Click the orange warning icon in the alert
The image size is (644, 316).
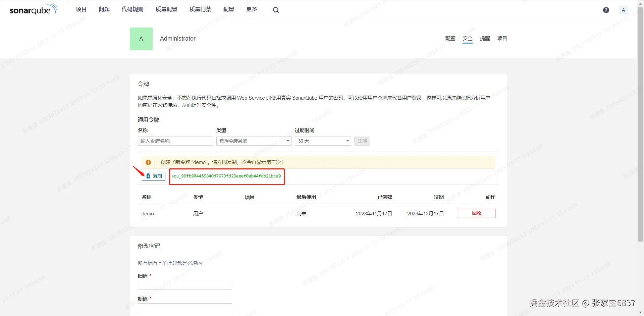(x=148, y=162)
